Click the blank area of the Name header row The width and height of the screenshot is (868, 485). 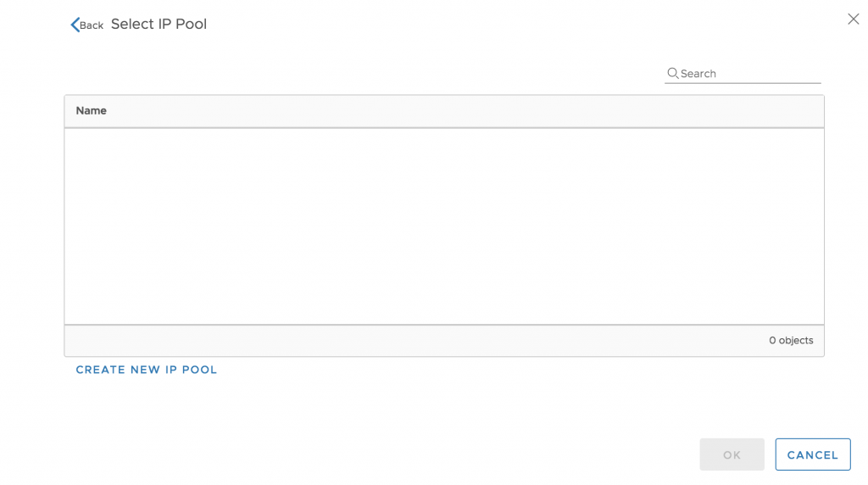tap(465, 111)
